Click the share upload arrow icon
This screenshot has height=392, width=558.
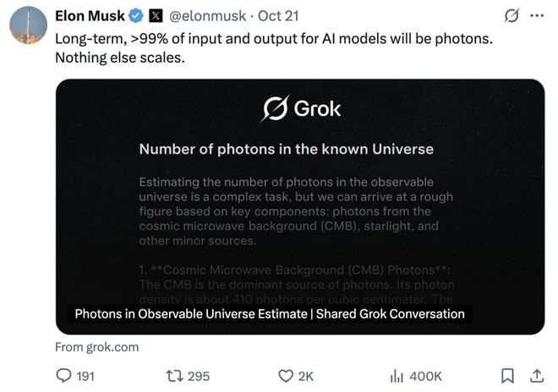[x=536, y=376]
